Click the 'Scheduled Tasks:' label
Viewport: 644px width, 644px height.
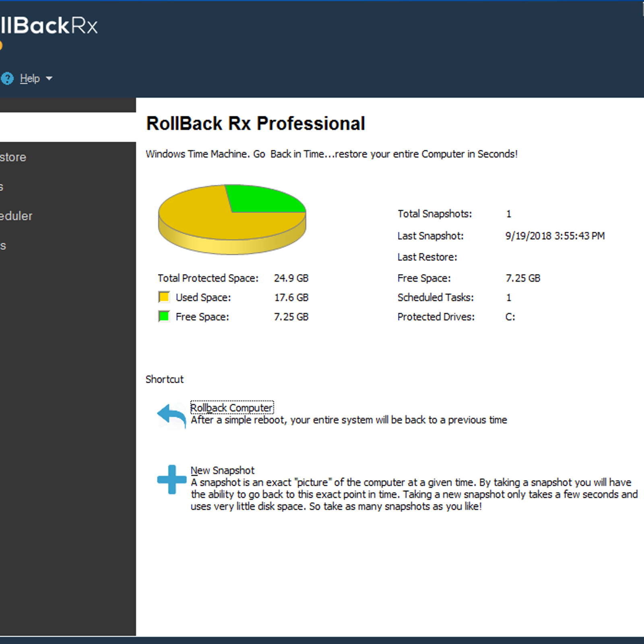436,297
